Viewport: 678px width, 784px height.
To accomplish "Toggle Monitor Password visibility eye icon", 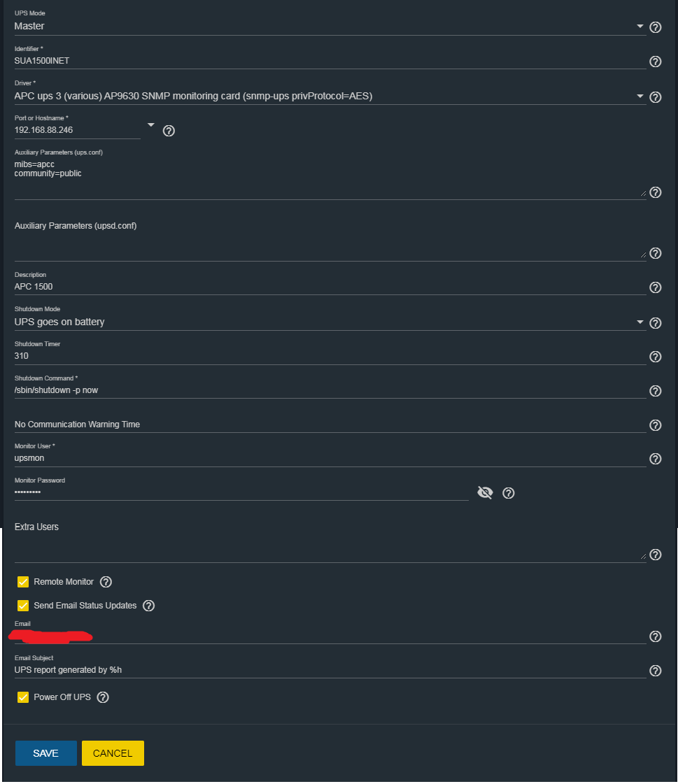I will click(x=485, y=492).
